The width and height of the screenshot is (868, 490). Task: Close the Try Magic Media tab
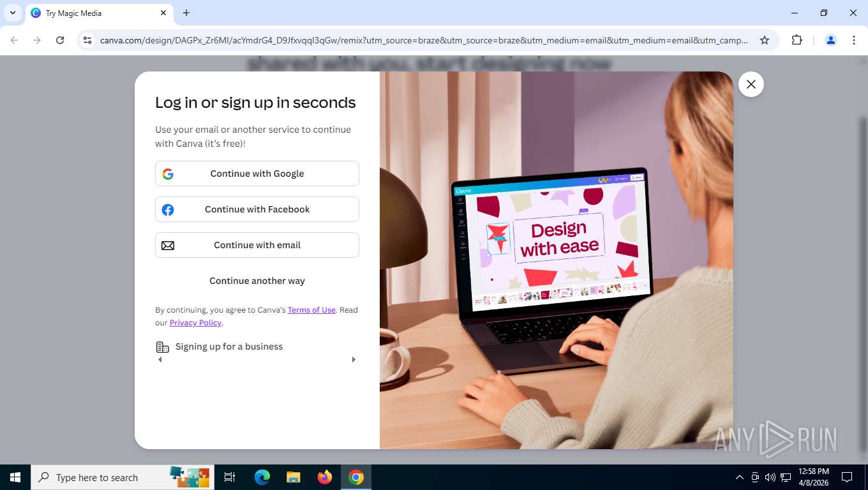pyautogui.click(x=163, y=13)
